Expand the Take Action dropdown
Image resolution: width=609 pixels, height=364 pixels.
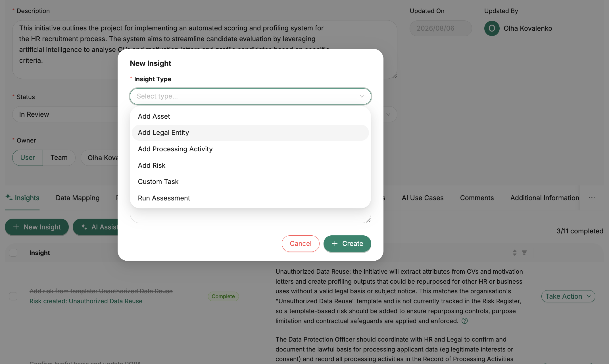tap(568, 296)
